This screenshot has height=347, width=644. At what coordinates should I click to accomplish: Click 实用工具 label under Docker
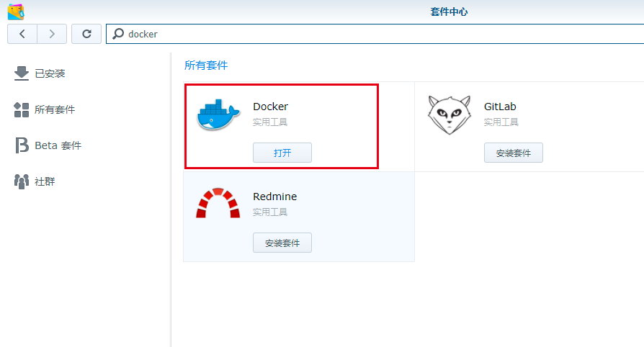[x=270, y=122]
